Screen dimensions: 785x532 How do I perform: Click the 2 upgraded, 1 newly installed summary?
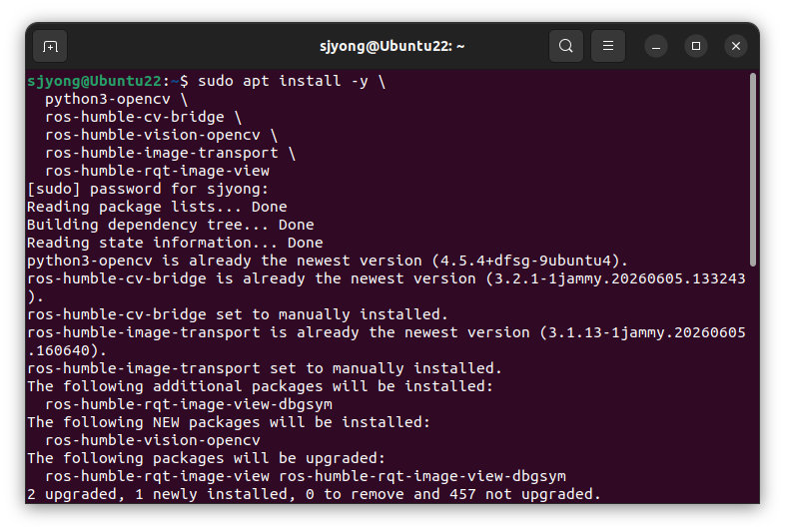[314, 494]
